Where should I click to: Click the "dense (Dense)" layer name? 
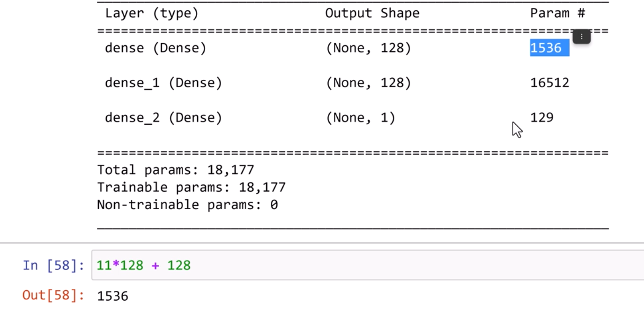click(x=155, y=48)
